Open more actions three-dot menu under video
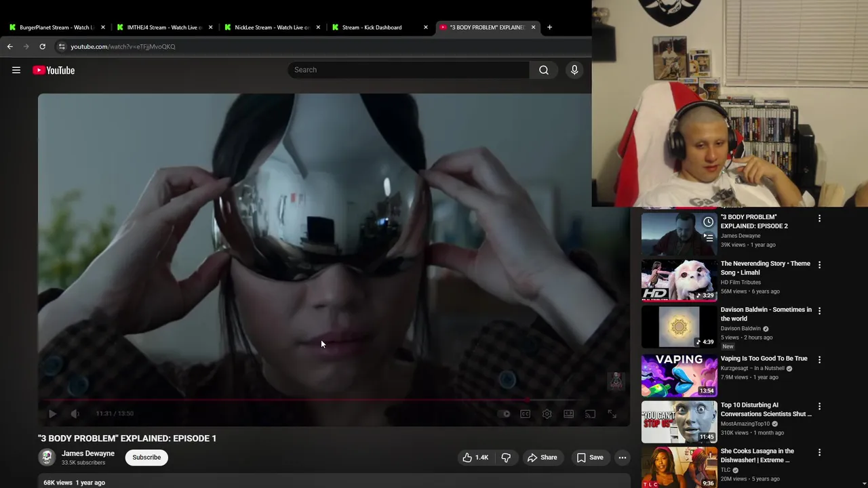This screenshot has height=488, width=868. click(x=622, y=457)
